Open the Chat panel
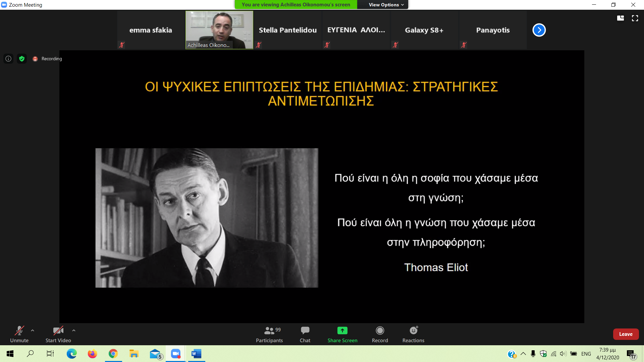 (x=305, y=334)
